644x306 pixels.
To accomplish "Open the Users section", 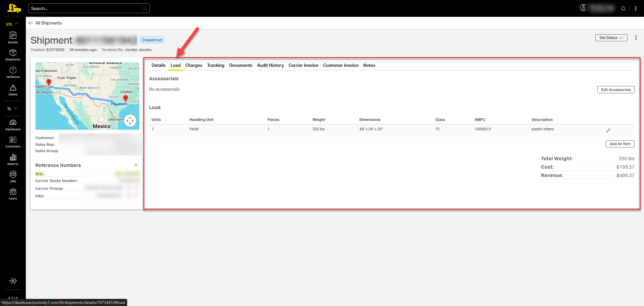I will click(x=13, y=194).
